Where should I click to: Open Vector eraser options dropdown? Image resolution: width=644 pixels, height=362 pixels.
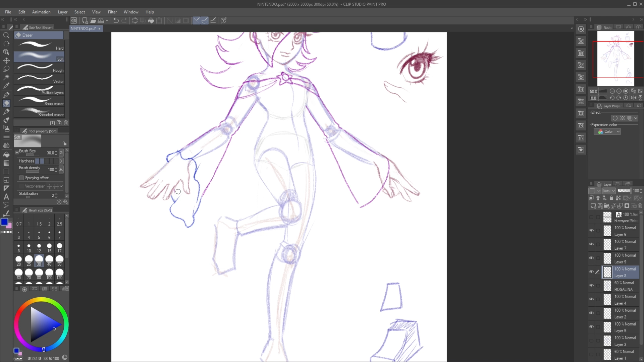[61, 186]
